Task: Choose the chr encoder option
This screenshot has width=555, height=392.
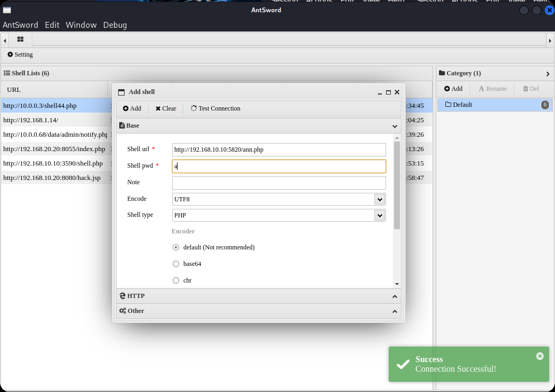Action: tap(176, 280)
